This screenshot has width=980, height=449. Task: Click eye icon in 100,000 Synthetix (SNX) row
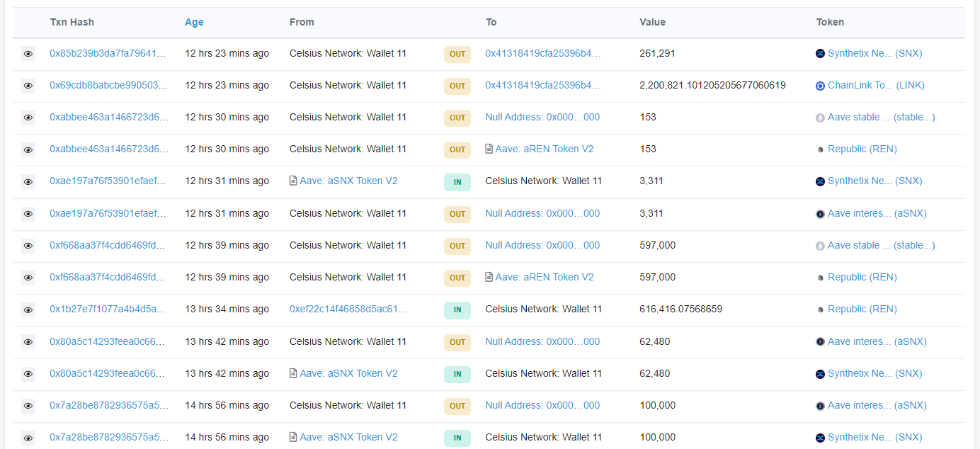click(28, 438)
